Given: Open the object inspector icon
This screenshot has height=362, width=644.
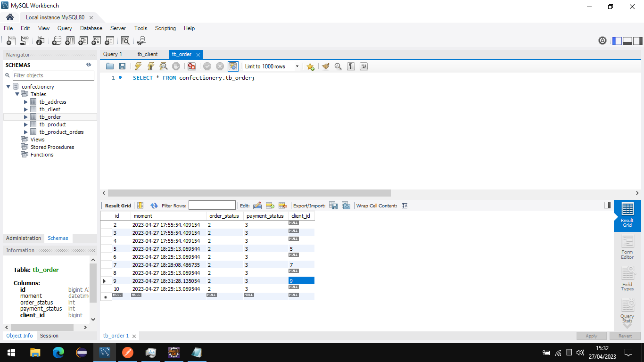Looking at the screenshot, I should (41, 41).
